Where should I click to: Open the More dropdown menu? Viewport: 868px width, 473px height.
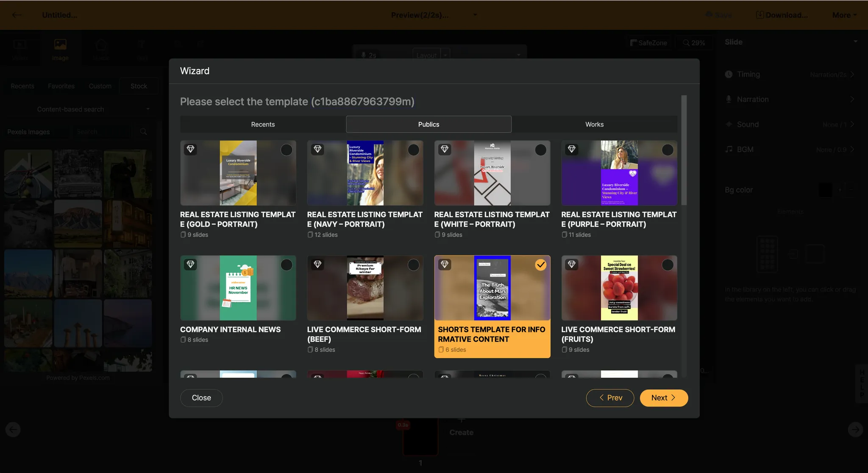(844, 15)
